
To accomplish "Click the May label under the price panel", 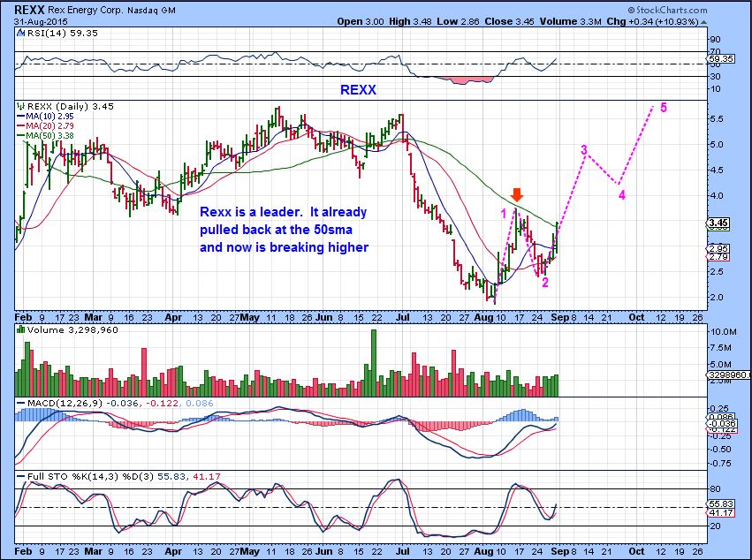I will pyautogui.click(x=250, y=317).
